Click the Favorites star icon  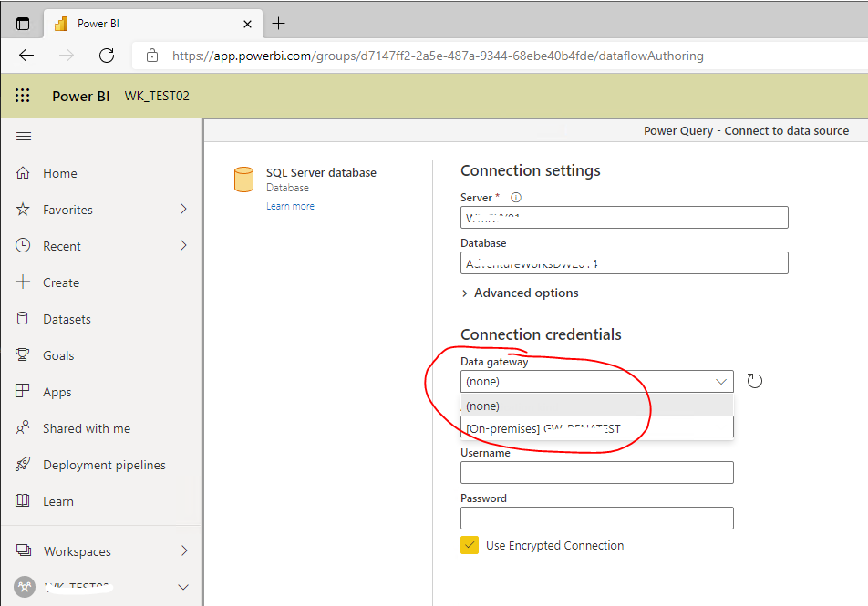pos(23,210)
